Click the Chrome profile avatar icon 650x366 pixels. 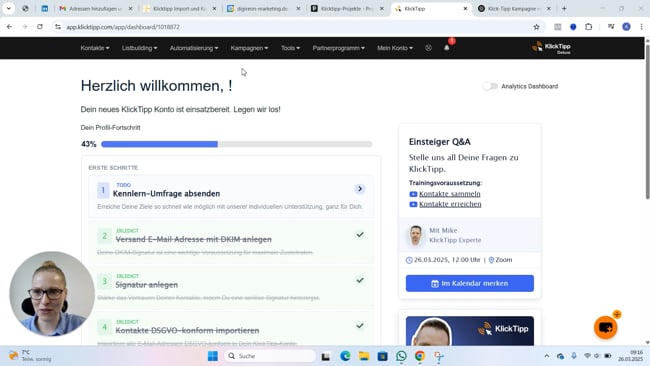coord(626,27)
